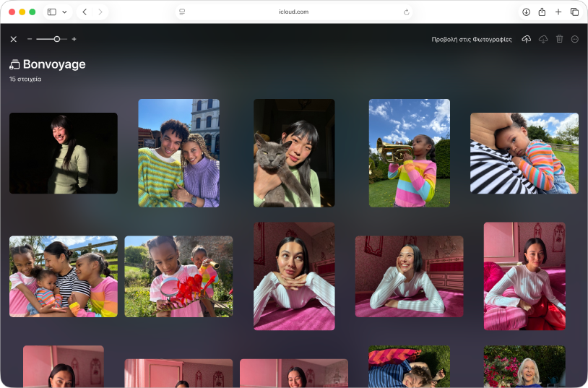Open the more options ellipsis menu
This screenshot has width=588, height=388.
(575, 39)
